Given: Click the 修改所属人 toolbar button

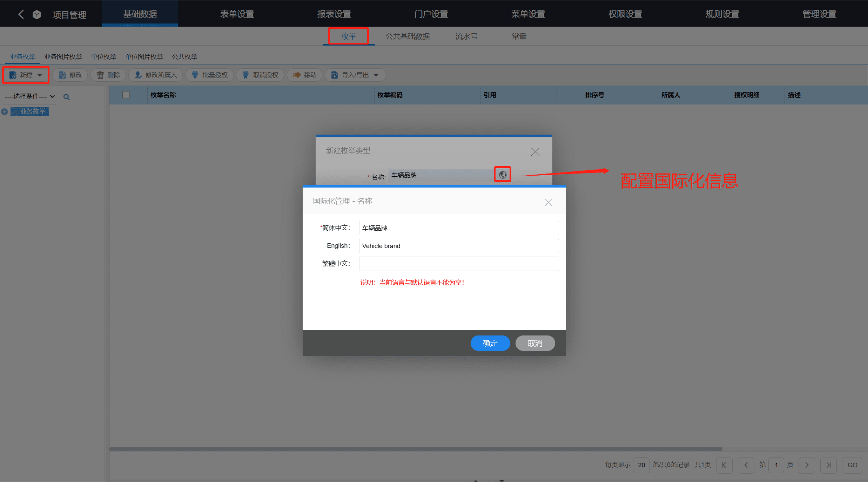Looking at the screenshot, I should point(156,75).
